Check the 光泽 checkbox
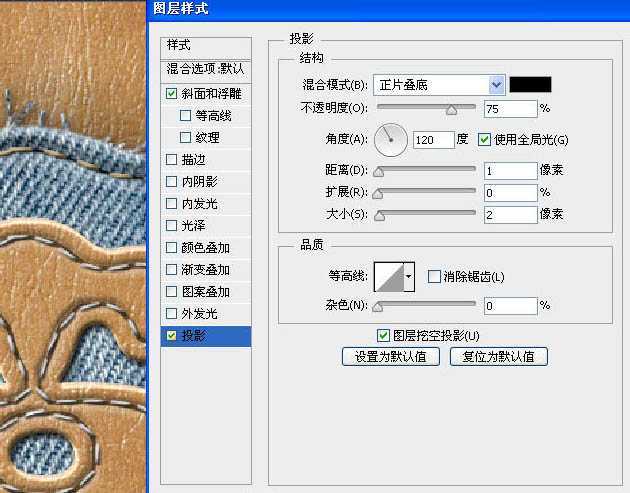Image resolution: width=630 pixels, height=493 pixels. [171, 225]
